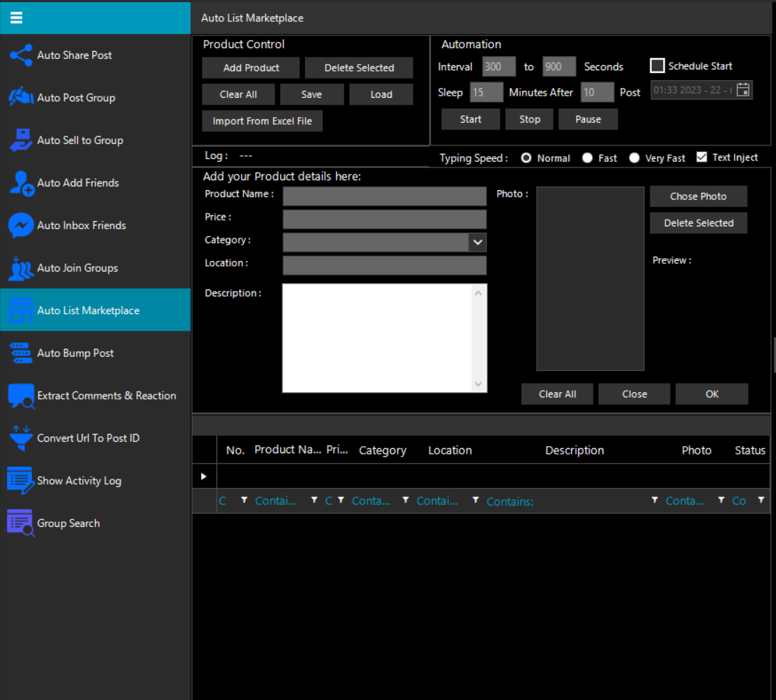Click the Add Product button
776x700 pixels.
pyautogui.click(x=251, y=68)
